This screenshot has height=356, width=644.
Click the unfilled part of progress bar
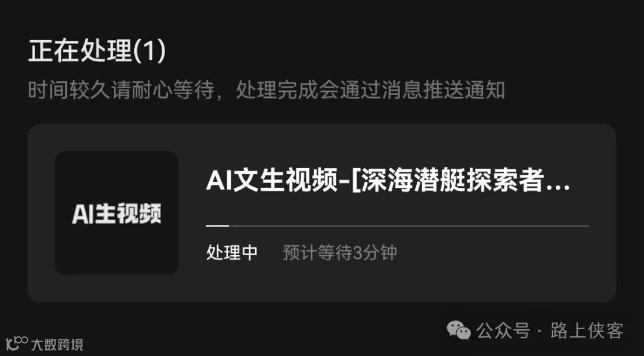(408, 225)
